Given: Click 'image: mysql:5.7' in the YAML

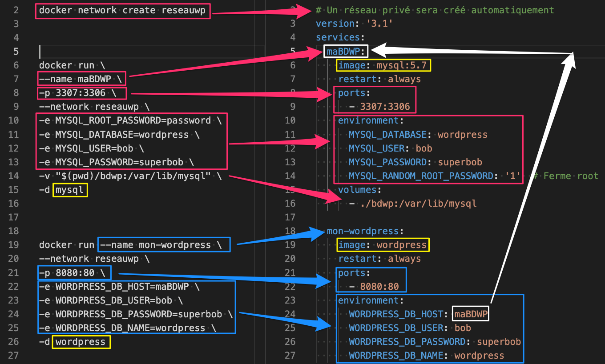Looking at the screenshot, I should tap(383, 66).
